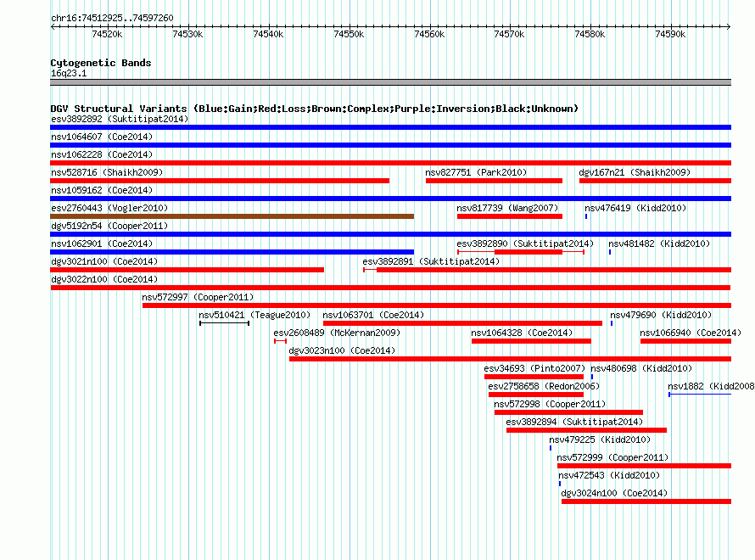Click the small blue marker below nsv481482
Screen dimensions: 755x560
tap(610, 252)
